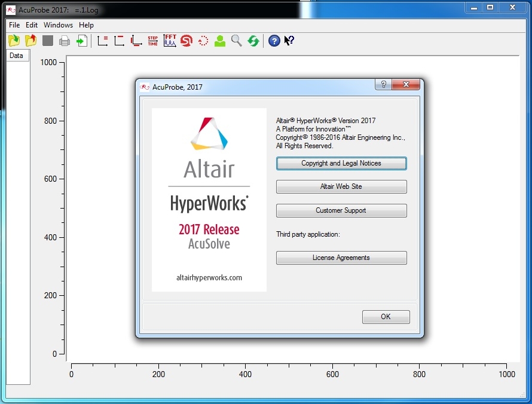This screenshot has height=404, width=532.
Task: Click the magnifying glass zoom icon
Action: [x=237, y=41]
